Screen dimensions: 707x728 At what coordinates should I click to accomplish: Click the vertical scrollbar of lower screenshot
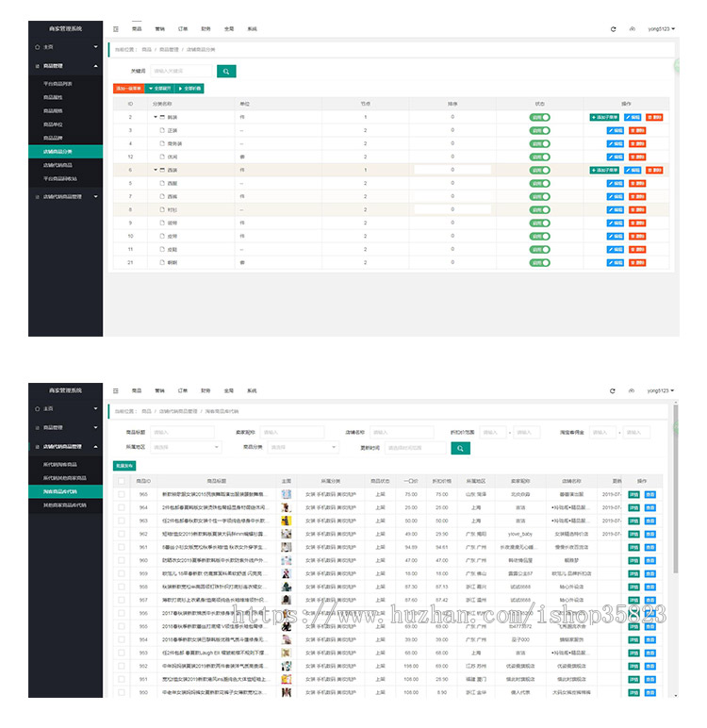click(676, 488)
